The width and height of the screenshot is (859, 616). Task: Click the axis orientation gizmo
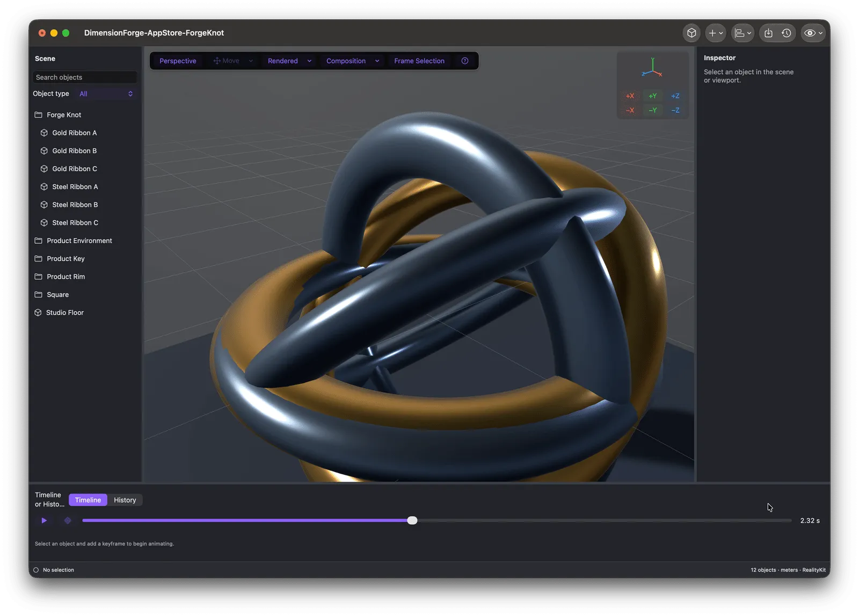(x=652, y=68)
